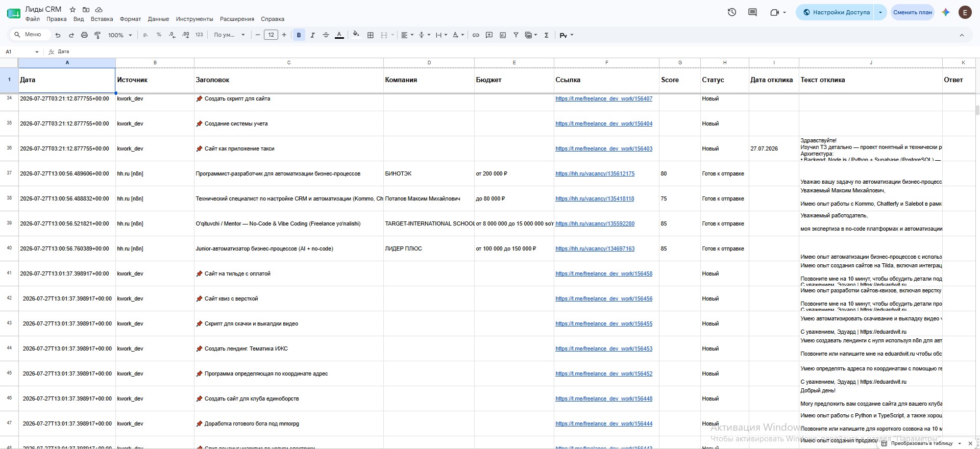Open the Файл menu
The width and height of the screenshot is (980, 449).
[x=33, y=19]
